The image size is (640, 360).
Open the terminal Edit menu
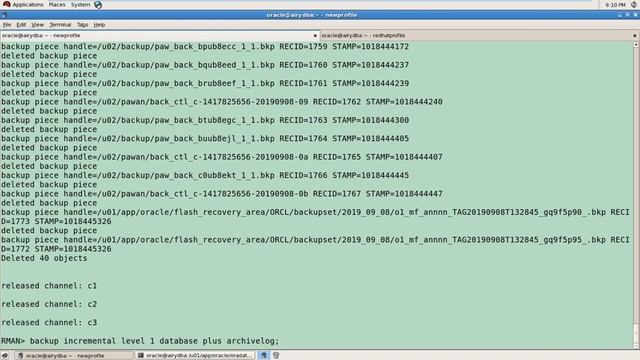click(21, 25)
